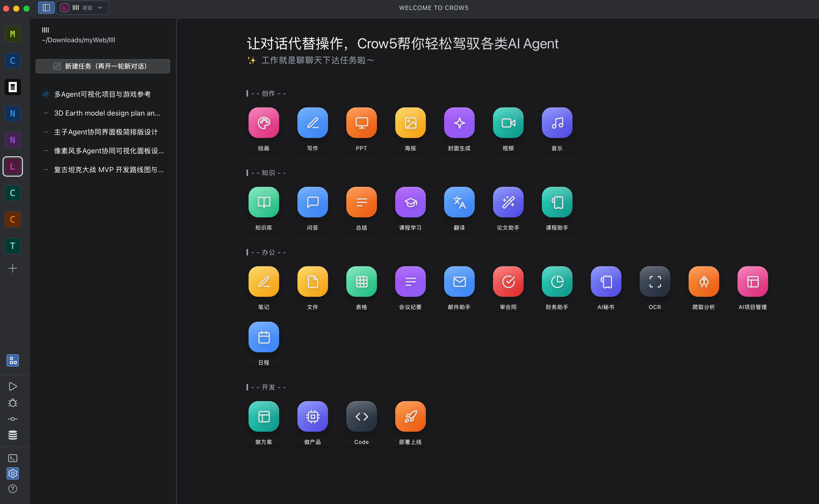Select 主子Agent协同界面极简排版设计 conversation
The height and width of the screenshot is (504, 819).
coord(103,132)
